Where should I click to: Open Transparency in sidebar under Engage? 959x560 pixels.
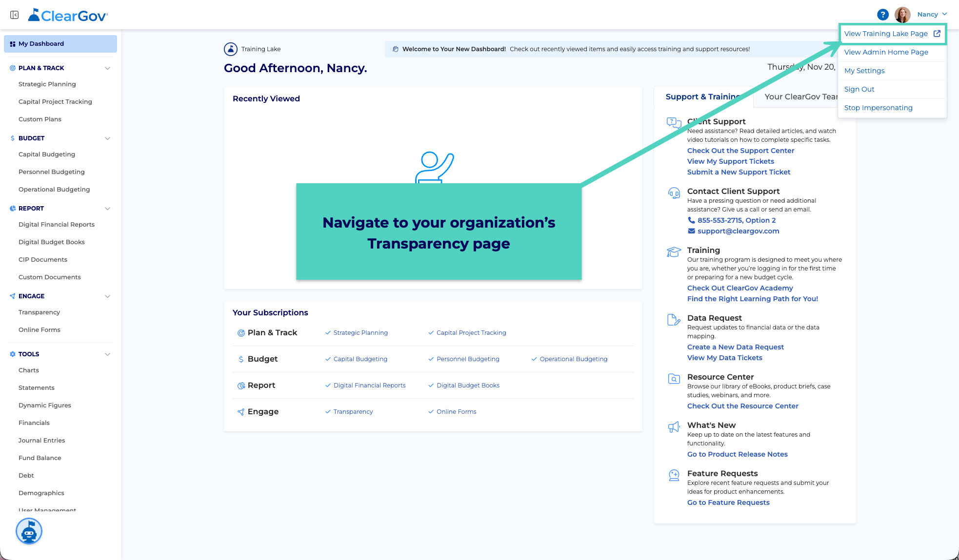pyautogui.click(x=39, y=312)
